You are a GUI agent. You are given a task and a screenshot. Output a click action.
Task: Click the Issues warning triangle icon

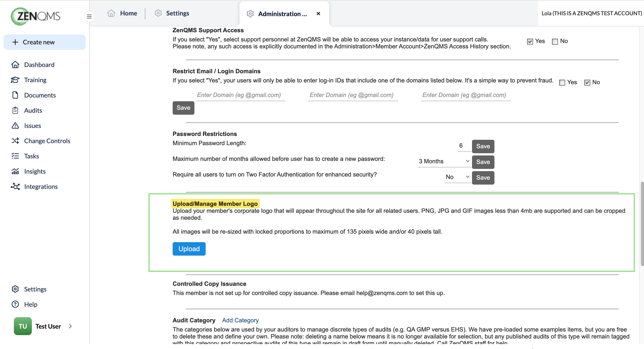point(15,126)
